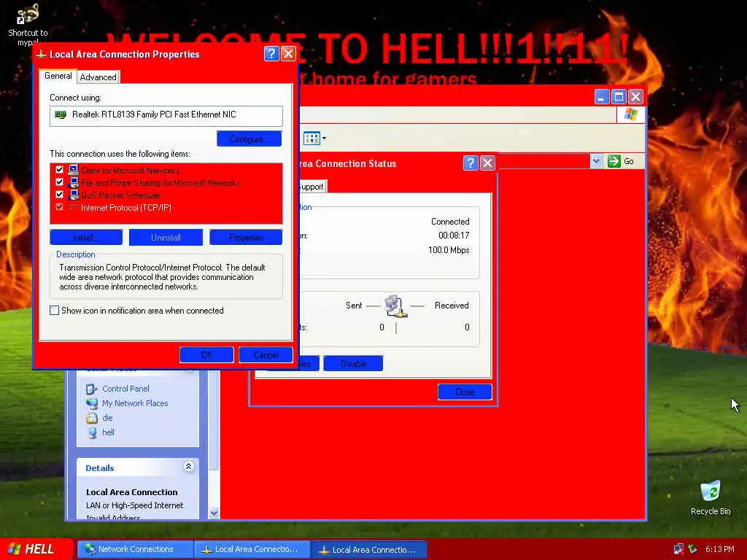Select Client for Microsoft Networks icon
This screenshot has width=747, height=560.
(x=73, y=170)
